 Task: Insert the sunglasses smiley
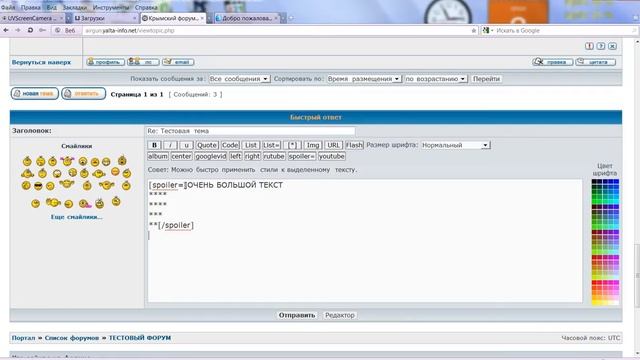point(38,186)
